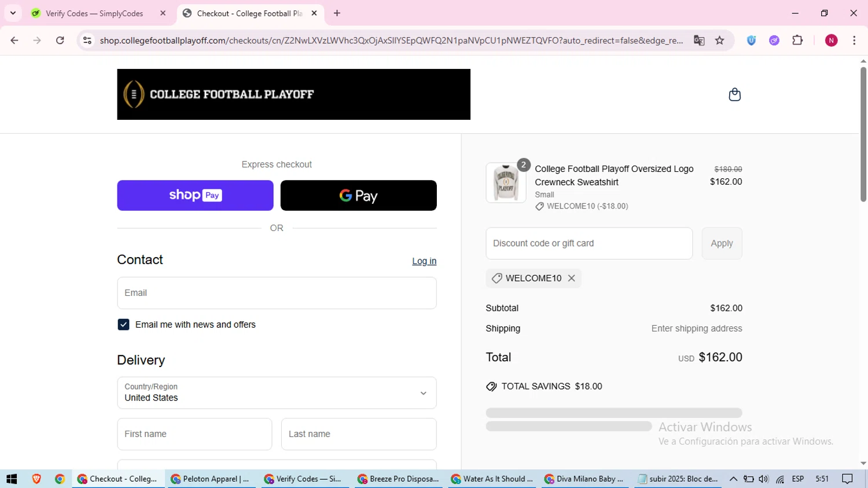The height and width of the screenshot is (488, 868).
Task: Open the 5:51 taskbar clock
Action: (x=822, y=479)
